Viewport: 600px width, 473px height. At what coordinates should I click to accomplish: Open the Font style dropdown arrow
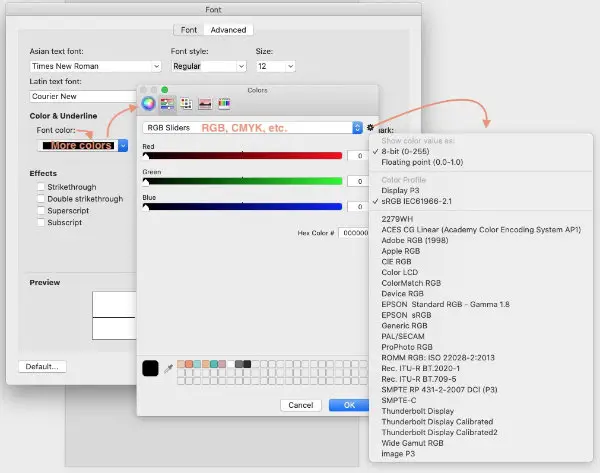tap(241, 66)
